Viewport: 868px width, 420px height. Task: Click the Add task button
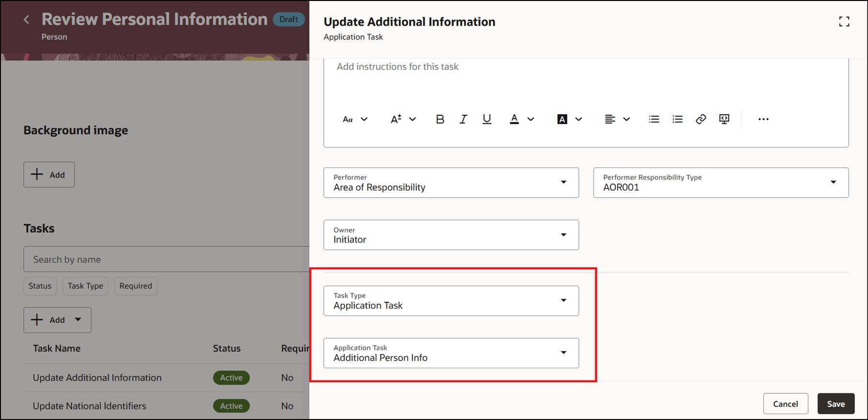[48, 320]
